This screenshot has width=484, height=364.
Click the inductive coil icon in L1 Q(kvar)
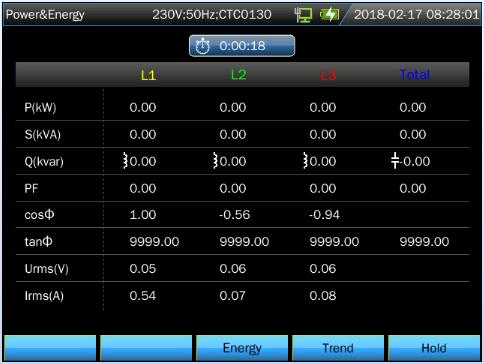(x=125, y=161)
